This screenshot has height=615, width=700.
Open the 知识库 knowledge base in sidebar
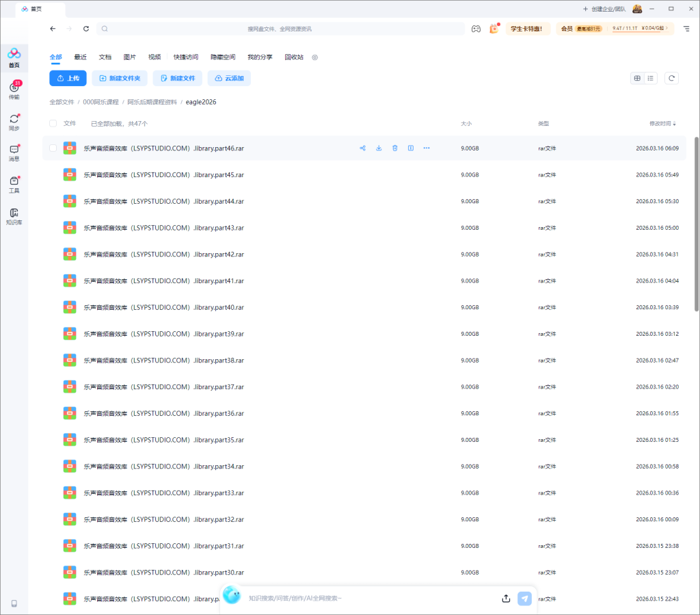pyautogui.click(x=14, y=215)
